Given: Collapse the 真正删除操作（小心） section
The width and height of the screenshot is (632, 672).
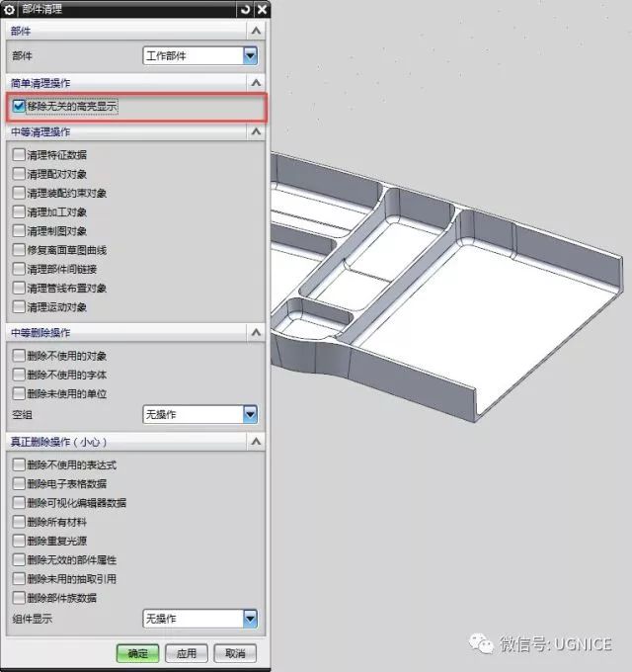Looking at the screenshot, I should click(x=257, y=442).
